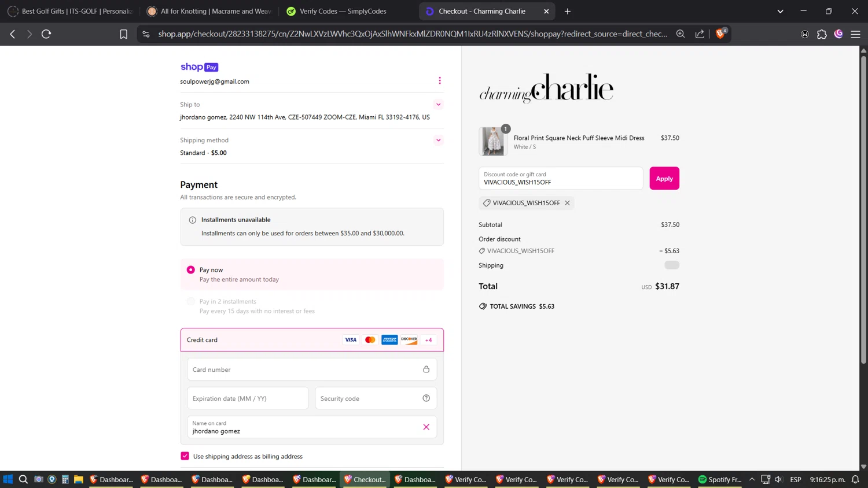Switch to All for Knotting Macrame tab
868x488 pixels.
[x=209, y=11]
